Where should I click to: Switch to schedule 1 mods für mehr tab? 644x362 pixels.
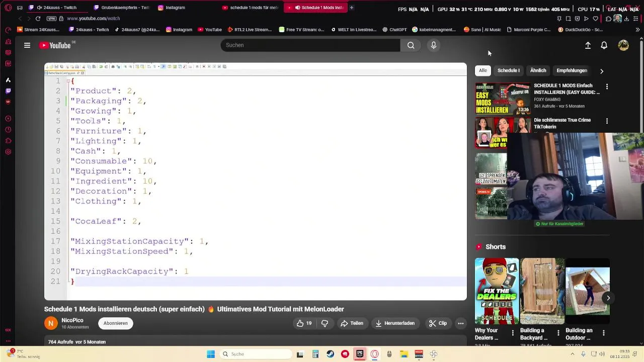(251, 8)
